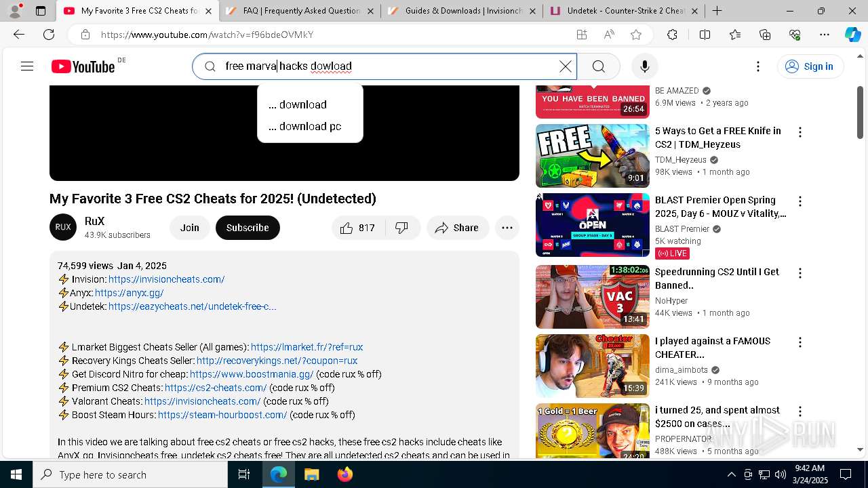Open recoverykings.net coupon link

tap(277, 361)
